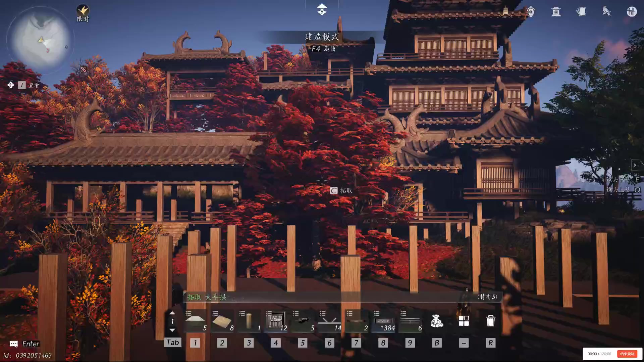Click the C 拓取 copy prompt
644x362 pixels.
(341, 191)
